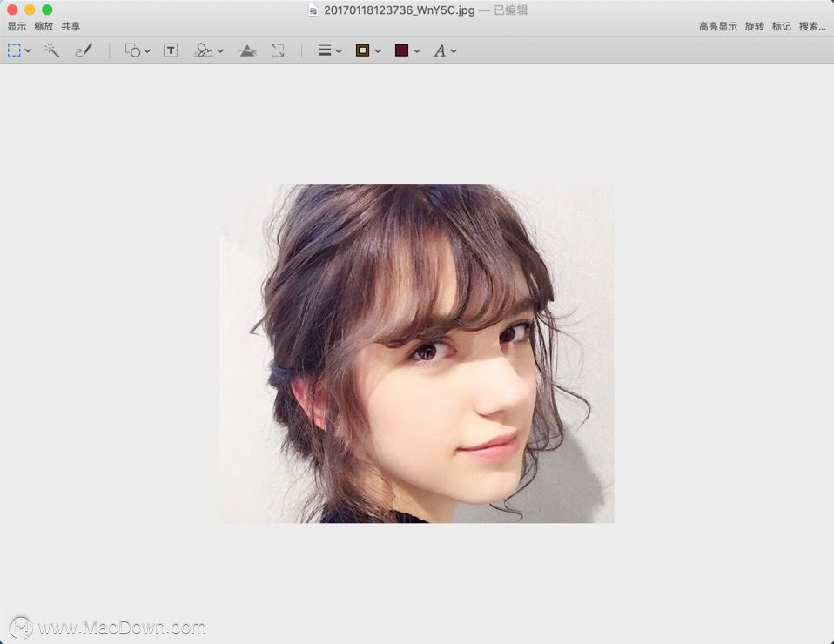This screenshot has height=644, width=834.
Task: Click the JPG document proxy icon in title
Action: tap(313, 10)
